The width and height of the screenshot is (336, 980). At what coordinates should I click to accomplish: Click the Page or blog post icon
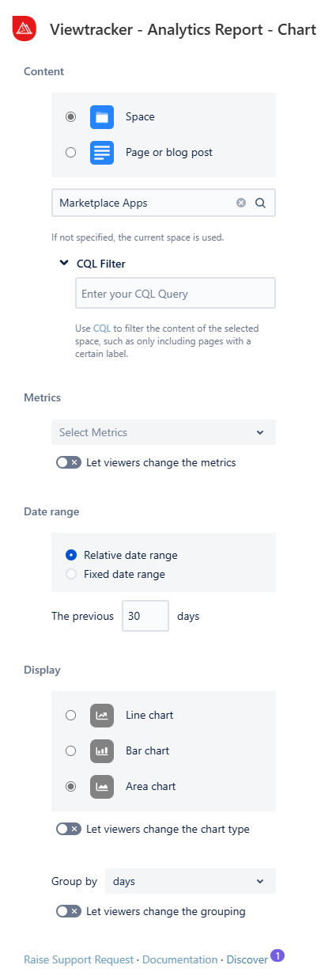(x=102, y=153)
